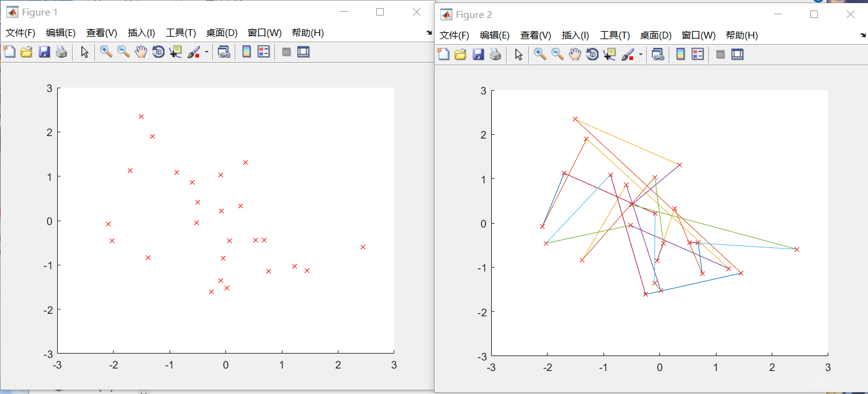868x394 pixels.
Task: Click the 'Figure 2' window title text
Action: 474,14
